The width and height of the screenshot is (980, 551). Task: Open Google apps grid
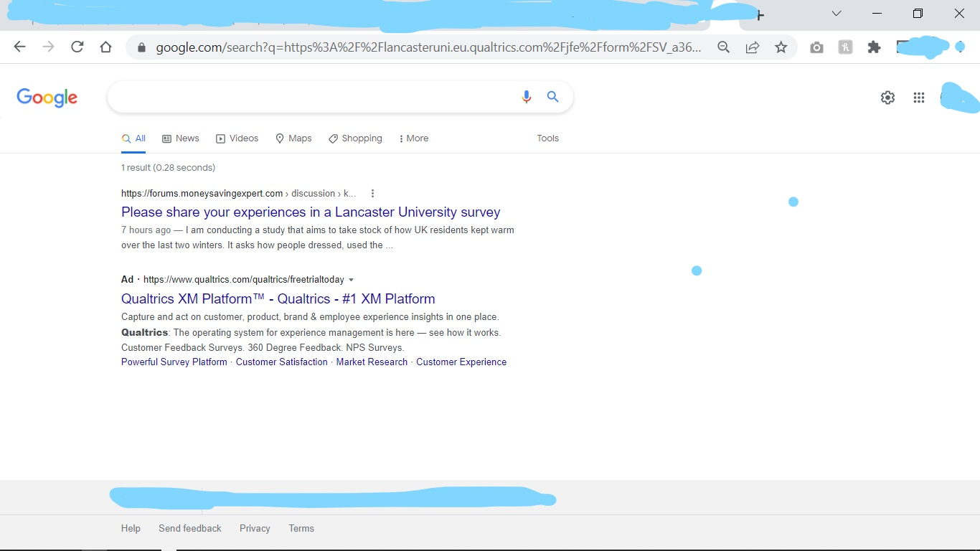pos(919,98)
